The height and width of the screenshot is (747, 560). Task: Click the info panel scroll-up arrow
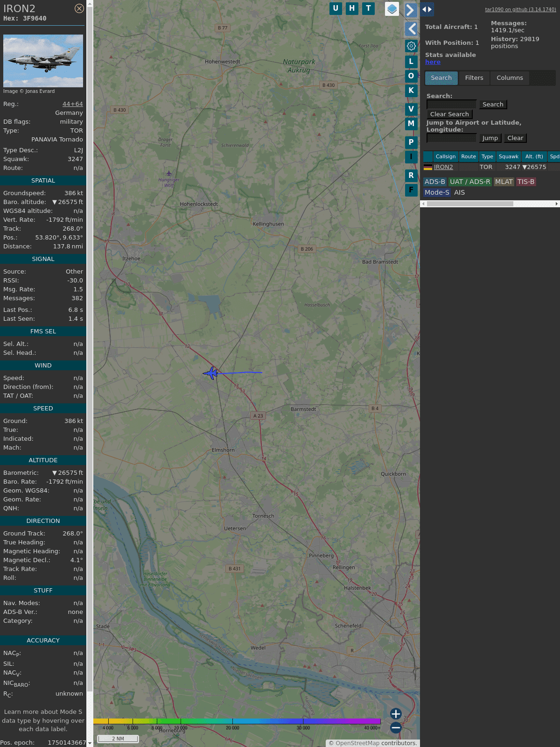click(x=90, y=3)
